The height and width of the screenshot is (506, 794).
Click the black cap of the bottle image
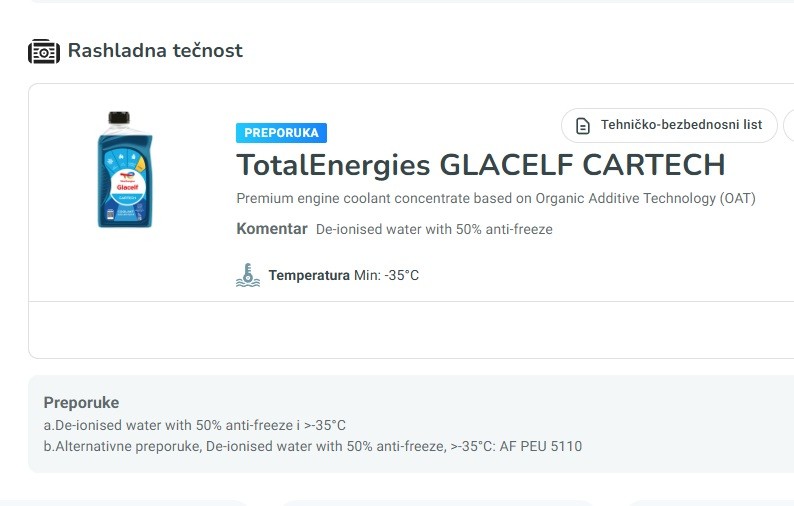[119, 118]
